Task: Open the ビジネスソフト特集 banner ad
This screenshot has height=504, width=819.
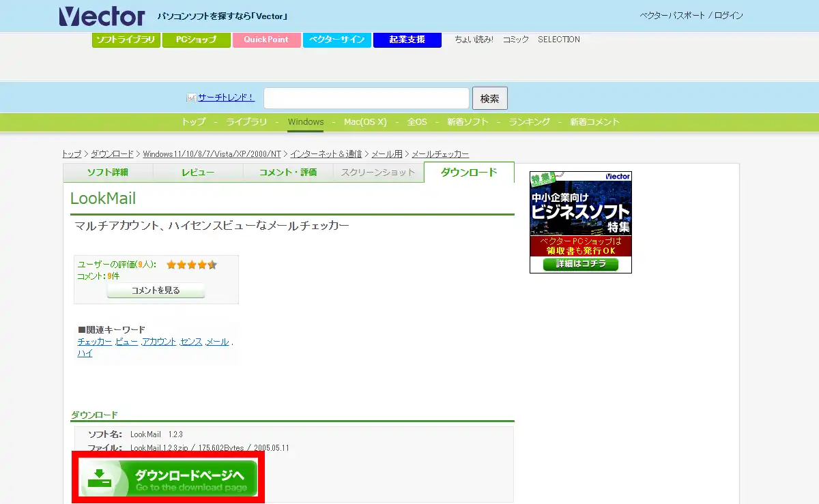Action: click(x=581, y=222)
